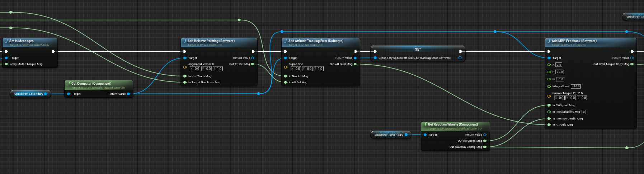This screenshot has height=174, width=644.
Task: Click In RWArray Config Msg pin on MRP Feedback
Action: [x=549, y=119]
